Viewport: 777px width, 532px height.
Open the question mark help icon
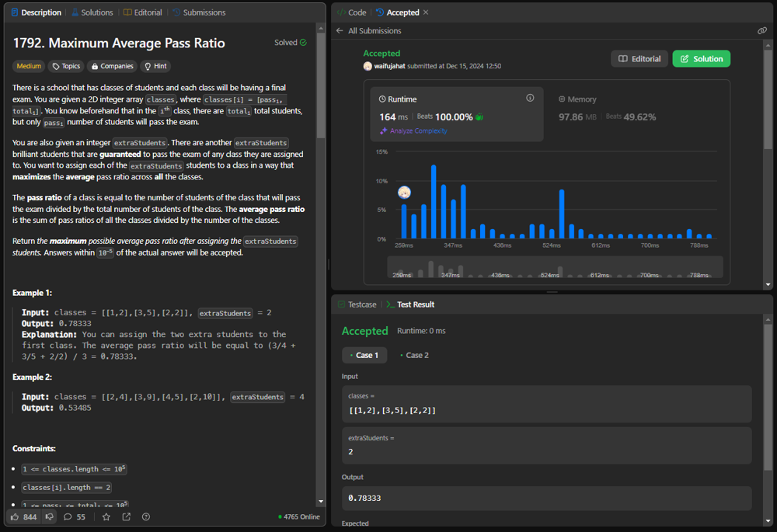(x=146, y=517)
